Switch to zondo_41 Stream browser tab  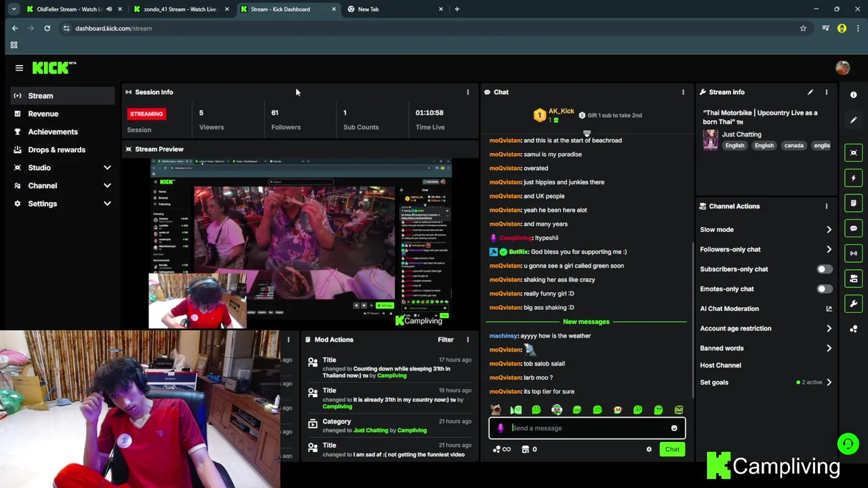pos(180,9)
